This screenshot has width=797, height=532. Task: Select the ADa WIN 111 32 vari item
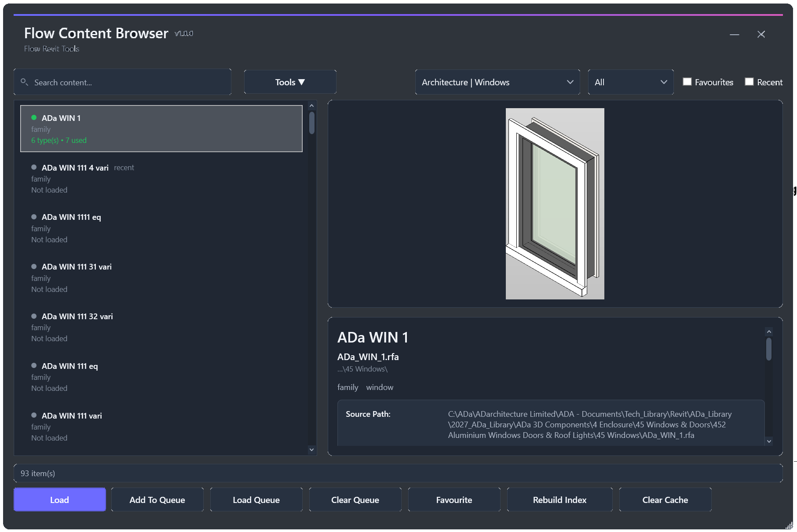(161, 327)
